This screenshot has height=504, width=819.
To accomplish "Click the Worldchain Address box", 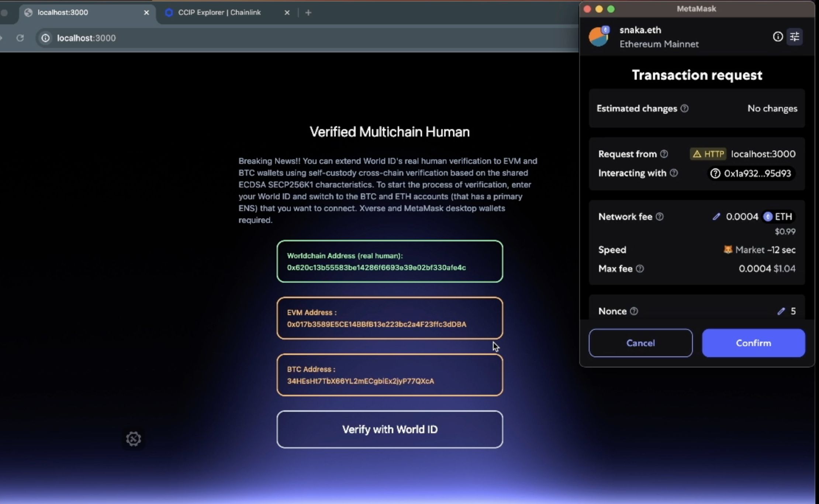I will click(x=390, y=261).
